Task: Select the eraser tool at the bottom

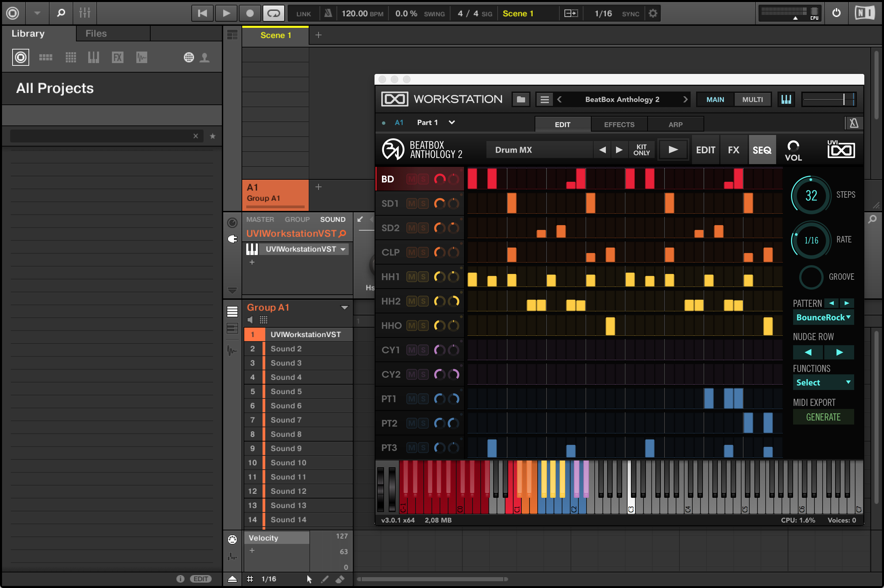Action: tap(340, 580)
